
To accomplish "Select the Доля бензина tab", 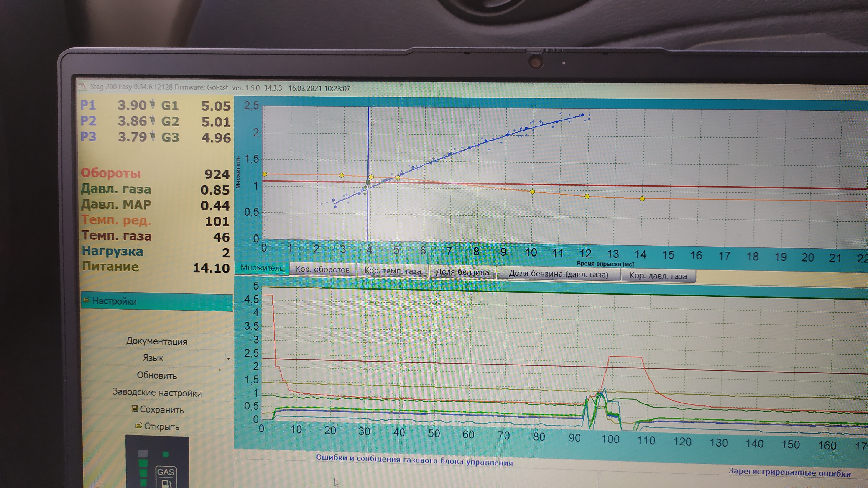I will pyautogui.click(x=462, y=272).
